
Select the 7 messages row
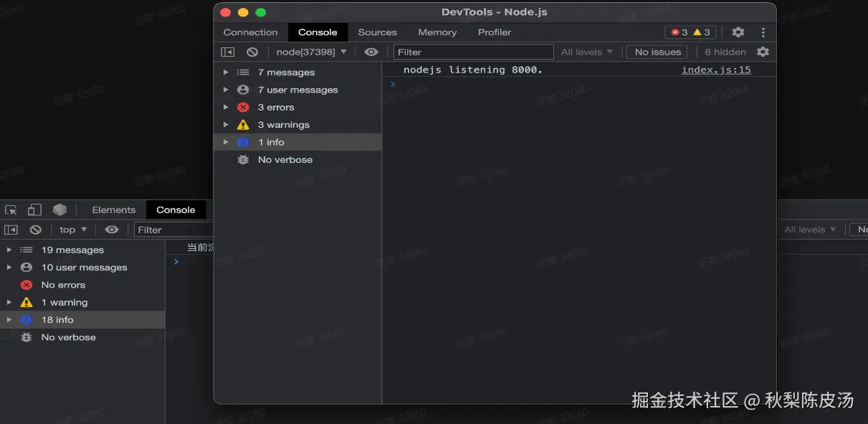297,72
